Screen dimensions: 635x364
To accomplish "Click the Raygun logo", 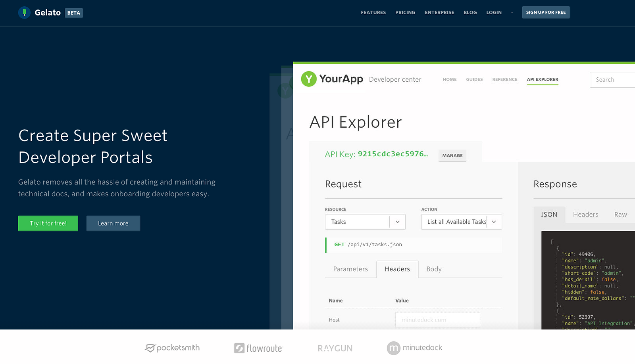I will (x=335, y=348).
